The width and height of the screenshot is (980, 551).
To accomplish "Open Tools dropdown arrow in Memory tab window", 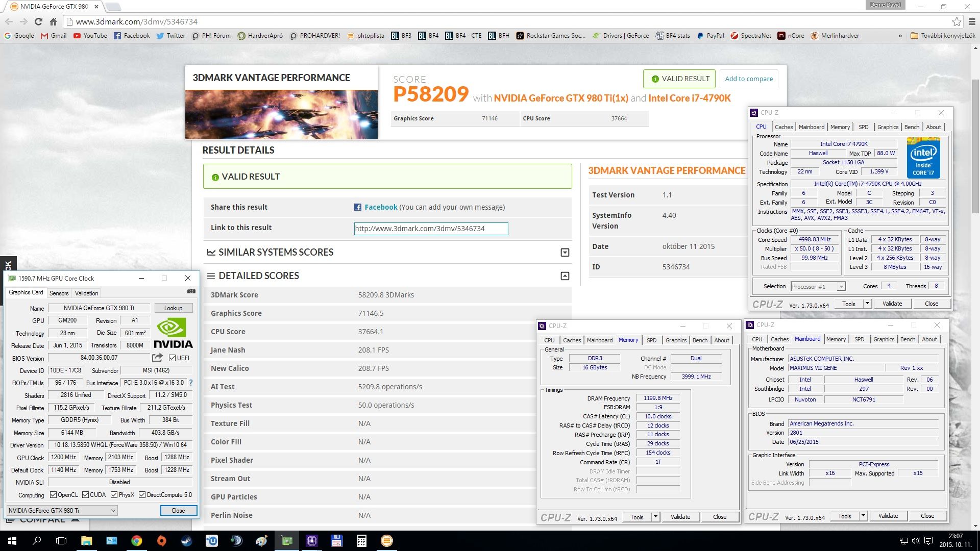I will pos(655,517).
